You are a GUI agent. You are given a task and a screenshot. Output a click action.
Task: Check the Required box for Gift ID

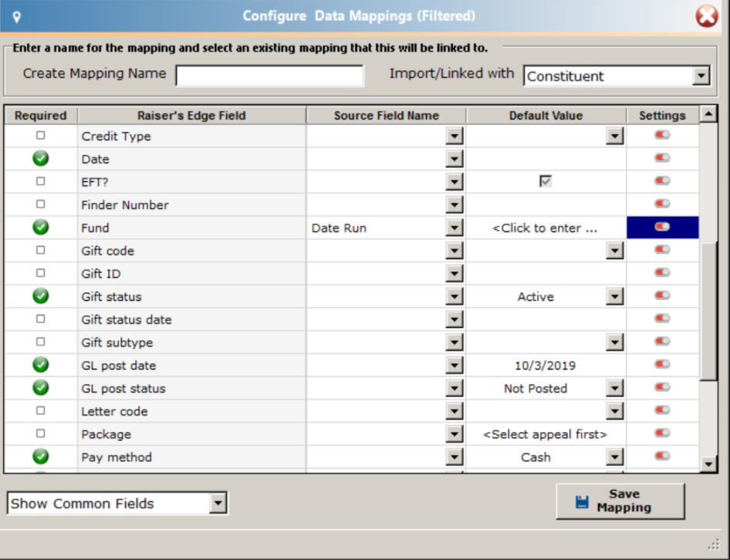(41, 273)
